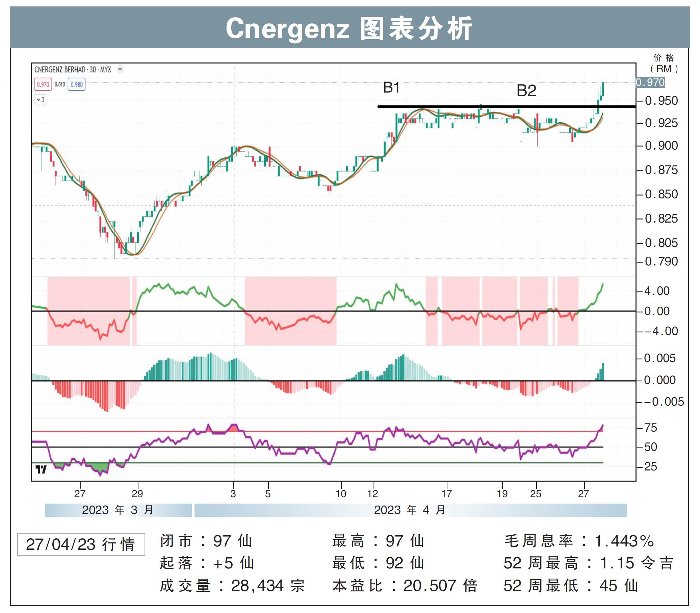Viewport: 700px width, 613px height.
Task: Click the date marker 12 on time axis
Action: 373,494
